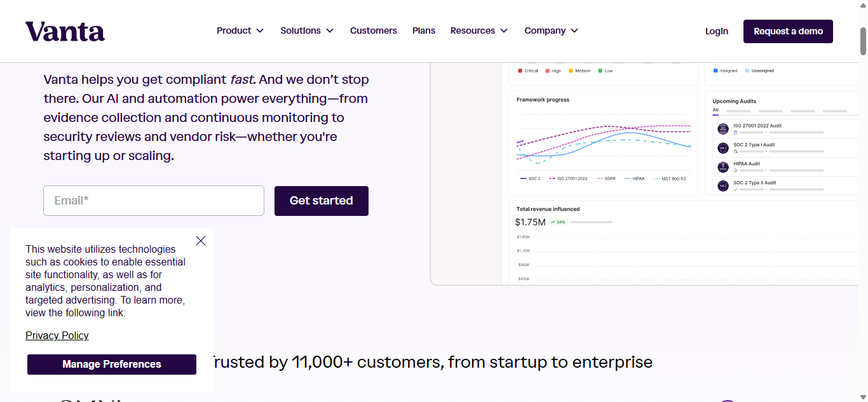868x402 pixels.
Task: Open Manage Preferences for cookies
Action: pos(112,365)
